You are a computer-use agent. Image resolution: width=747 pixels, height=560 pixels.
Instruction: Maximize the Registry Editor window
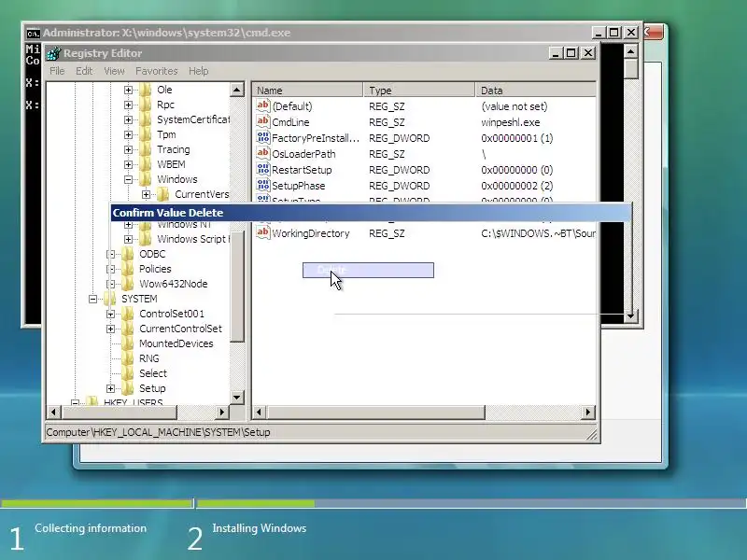coord(571,53)
